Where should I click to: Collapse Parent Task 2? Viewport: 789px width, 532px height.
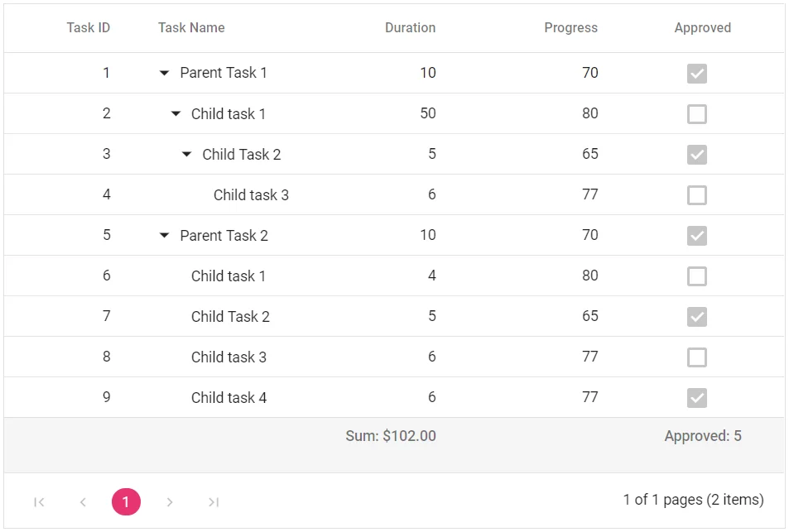tap(163, 235)
